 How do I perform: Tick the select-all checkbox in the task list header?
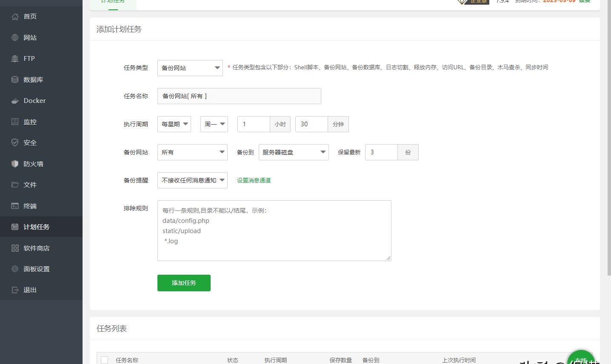tap(105, 360)
